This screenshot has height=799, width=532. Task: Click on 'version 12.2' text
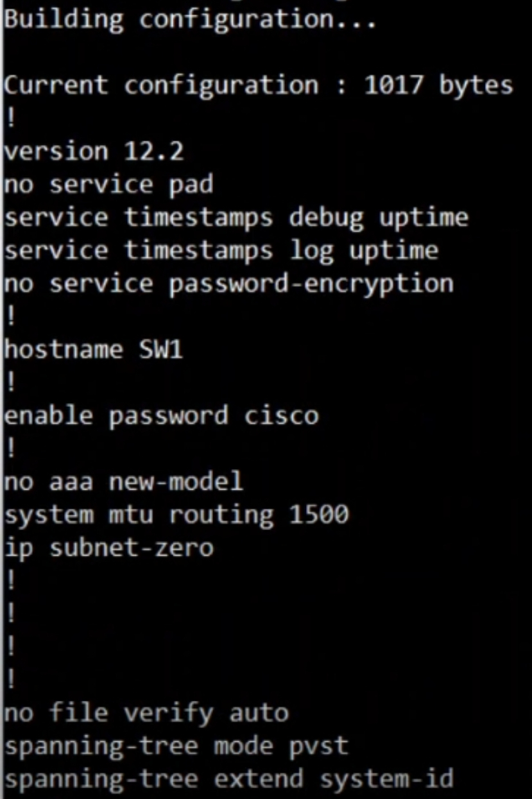point(94,151)
